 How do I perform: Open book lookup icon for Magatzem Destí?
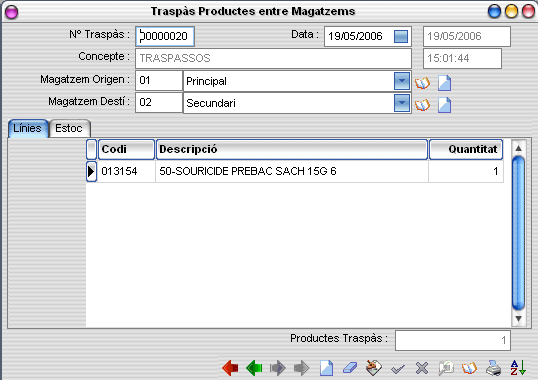422,105
